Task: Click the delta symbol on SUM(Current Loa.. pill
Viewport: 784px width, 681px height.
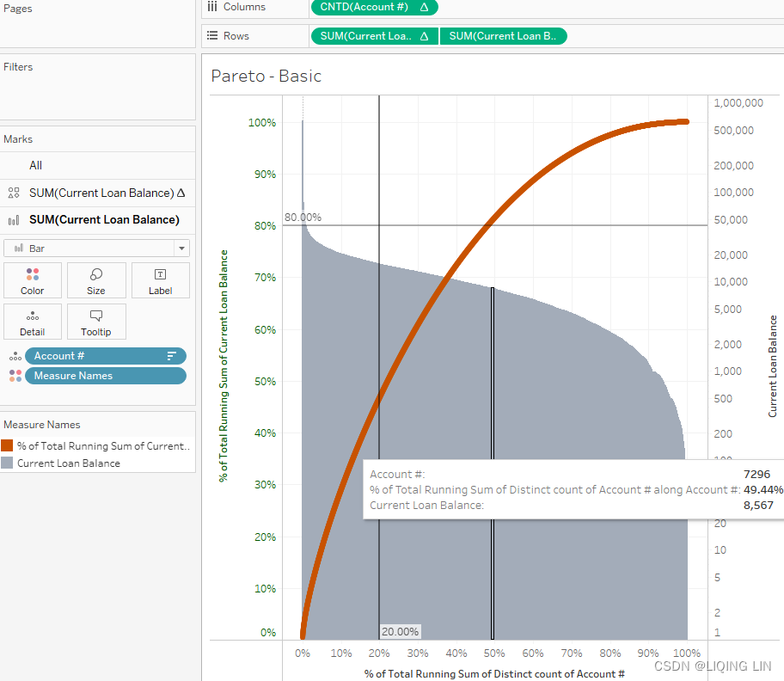Action: [424, 36]
